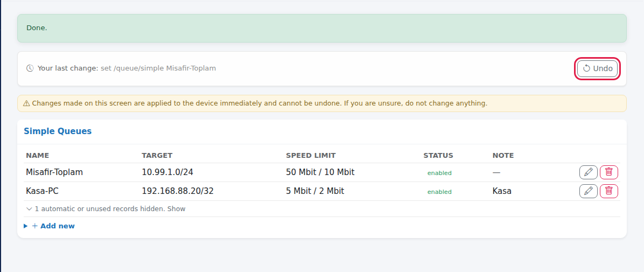Click the NOTE column header
Image resolution: width=644 pixels, height=272 pixels.
coord(503,155)
